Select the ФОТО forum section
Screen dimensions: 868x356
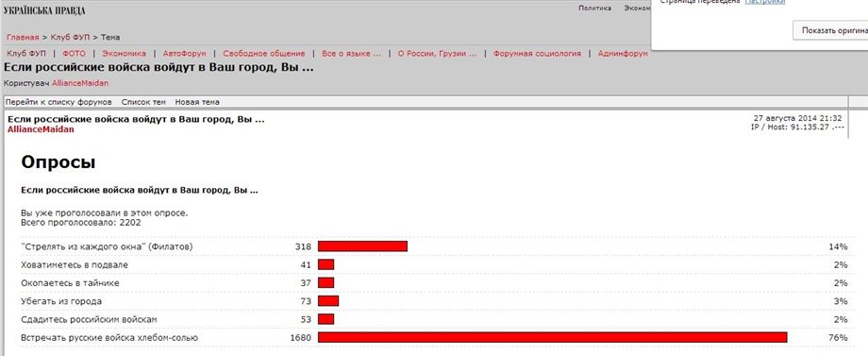coord(74,54)
